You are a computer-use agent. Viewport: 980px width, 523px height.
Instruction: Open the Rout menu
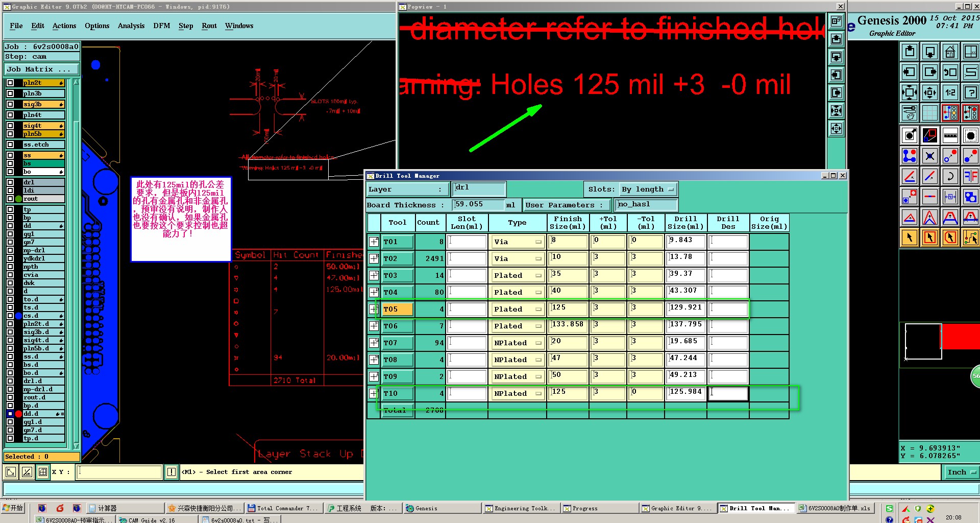(209, 26)
